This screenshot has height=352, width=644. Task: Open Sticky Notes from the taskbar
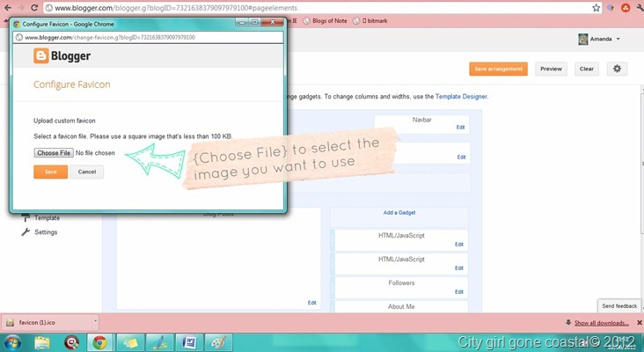click(130, 342)
